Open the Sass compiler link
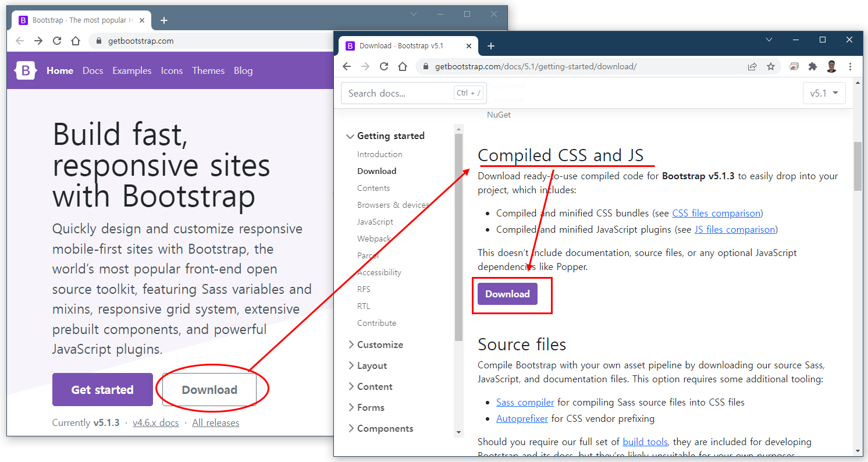This screenshot has height=462, width=868. pyautogui.click(x=525, y=402)
